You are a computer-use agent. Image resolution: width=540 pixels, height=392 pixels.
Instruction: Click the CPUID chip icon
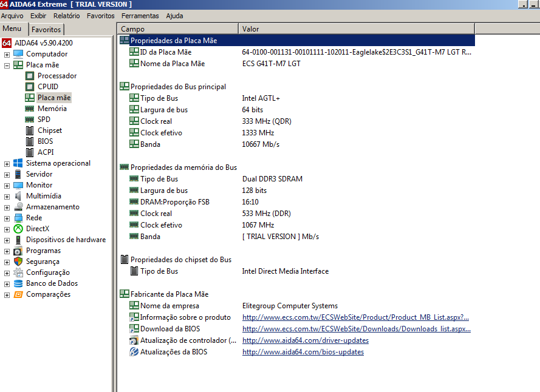(30, 87)
